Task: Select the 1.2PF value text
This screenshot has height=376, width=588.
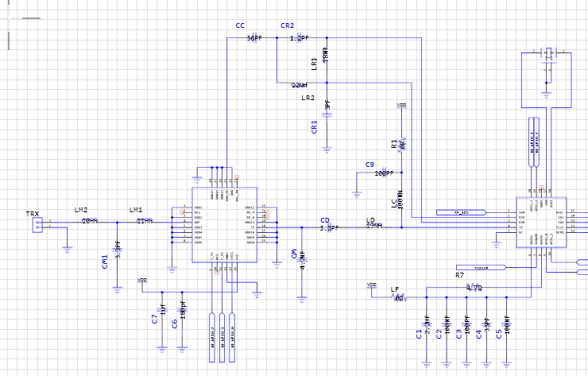Action: coord(300,38)
